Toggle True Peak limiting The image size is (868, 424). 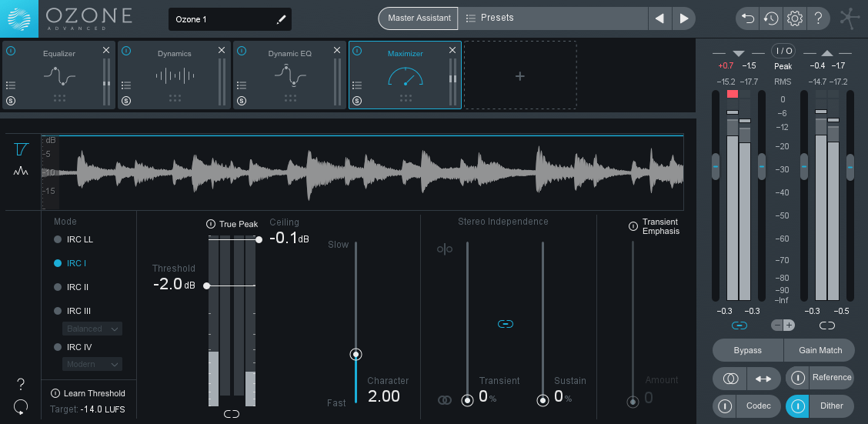211,224
